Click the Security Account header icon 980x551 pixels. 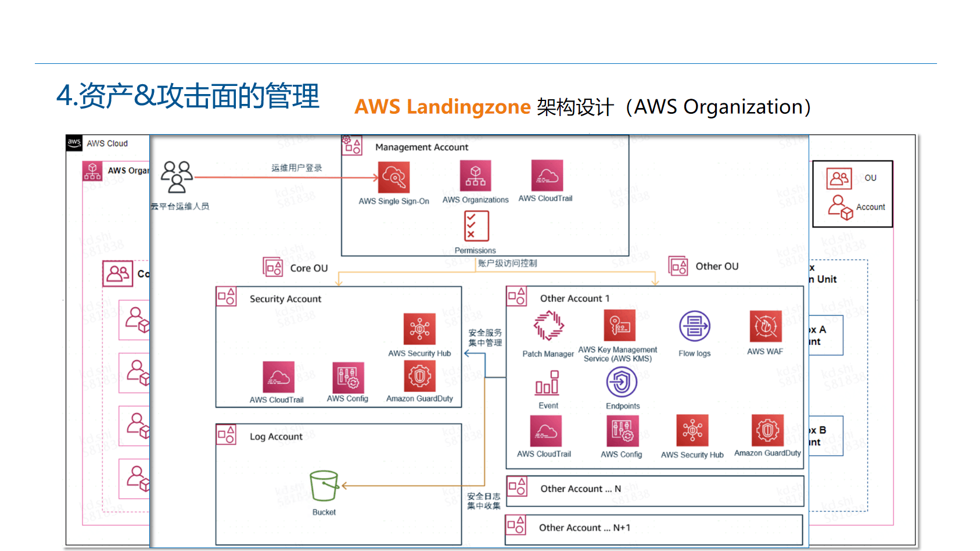click(x=226, y=297)
